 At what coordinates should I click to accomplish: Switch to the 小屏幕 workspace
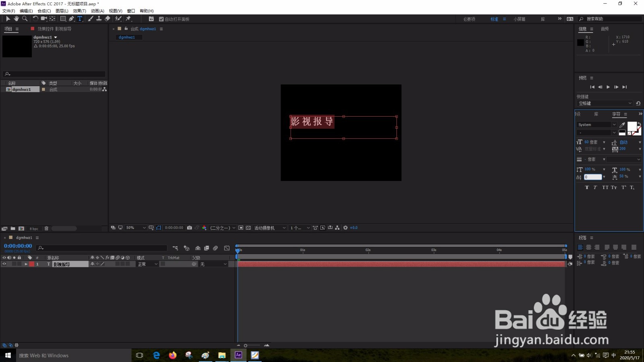coord(519,19)
